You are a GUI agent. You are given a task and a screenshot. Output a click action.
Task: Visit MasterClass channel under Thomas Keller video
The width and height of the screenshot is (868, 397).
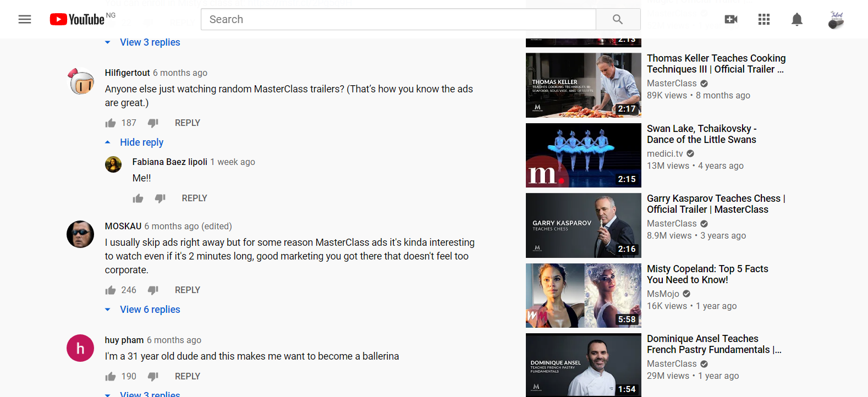coord(672,84)
